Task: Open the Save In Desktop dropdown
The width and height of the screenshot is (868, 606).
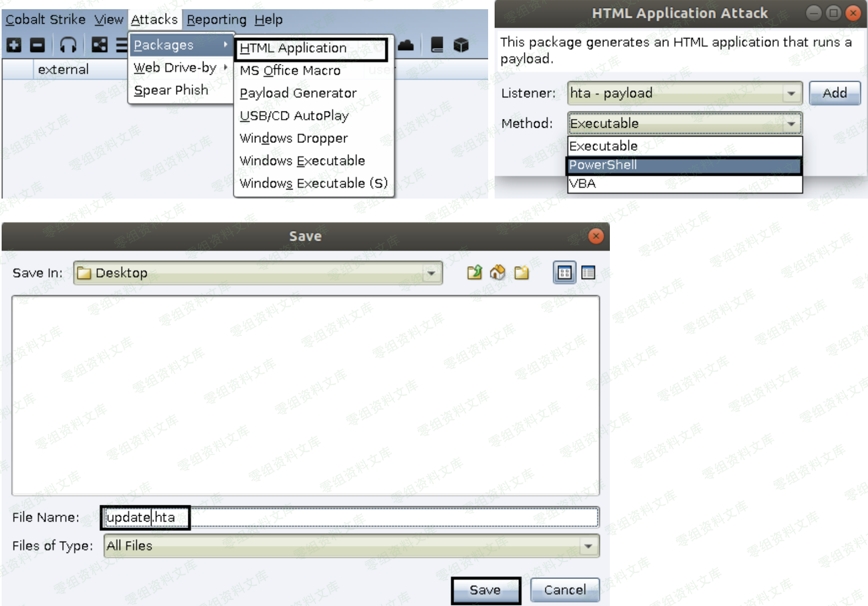Action: click(x=431, y=273)
